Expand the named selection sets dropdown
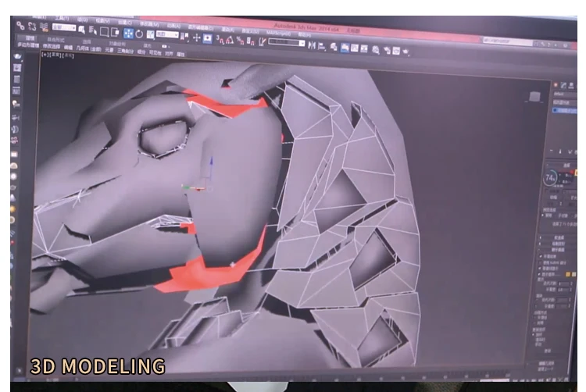The height and width of the screenshot is (392, 586). pos(287,43)
